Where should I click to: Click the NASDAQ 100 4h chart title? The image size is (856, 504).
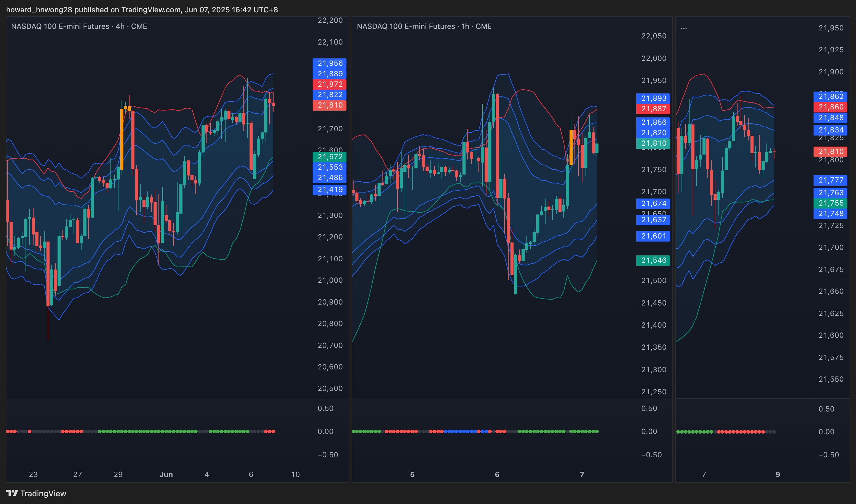(79, 26)
